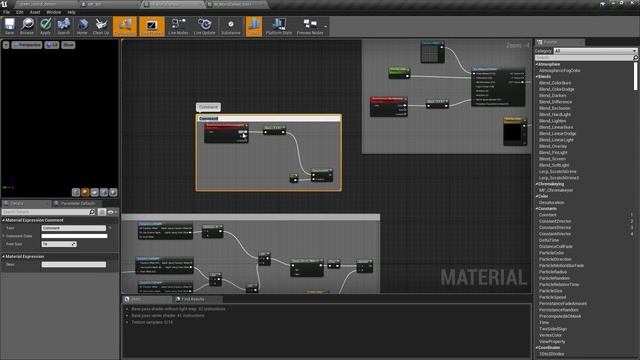Screen dimensions: 640x360
Task: Apply material changes with the Apply icon
Action: point(45,27)
